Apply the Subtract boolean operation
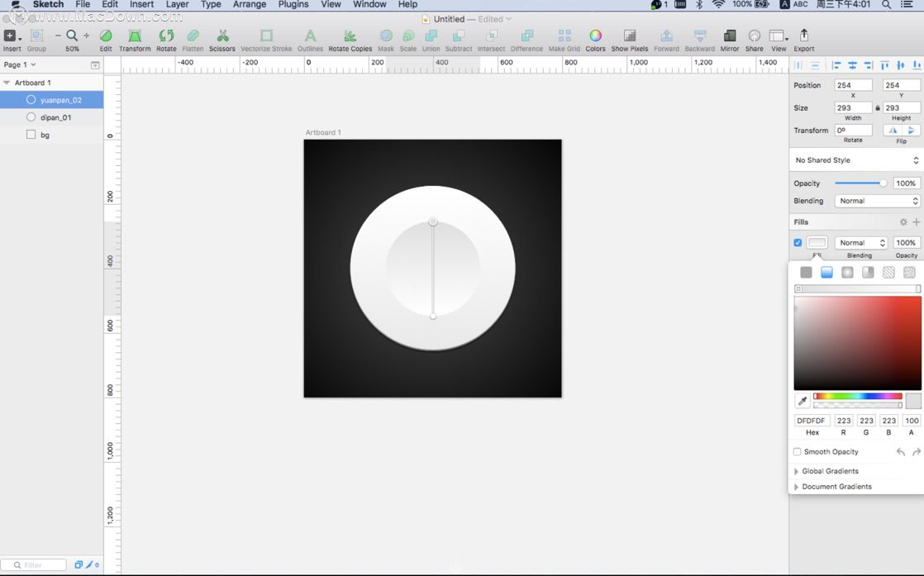The width and height of the screenshot is (924, 576). coord(459,36)
